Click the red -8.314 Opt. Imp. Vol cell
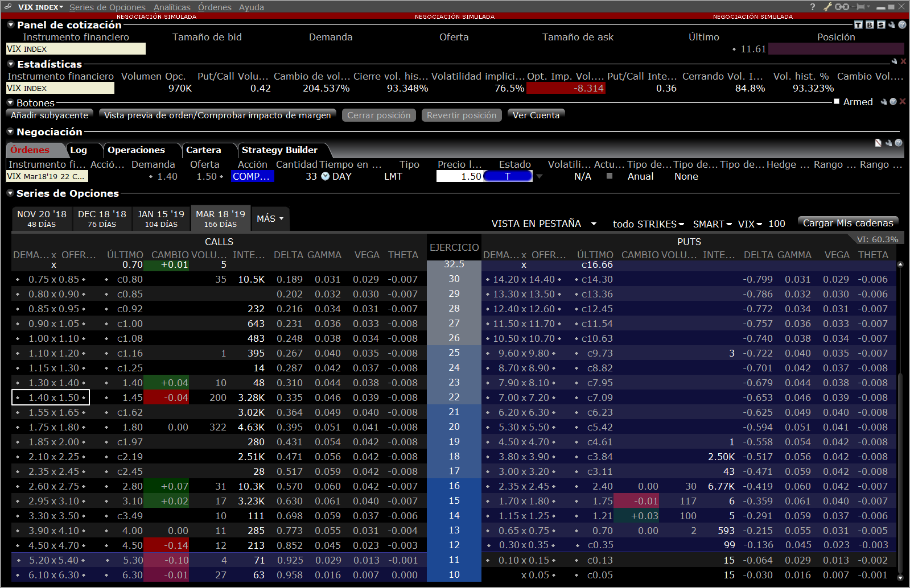This screenshot has height=588, width=910. [566, 88]
